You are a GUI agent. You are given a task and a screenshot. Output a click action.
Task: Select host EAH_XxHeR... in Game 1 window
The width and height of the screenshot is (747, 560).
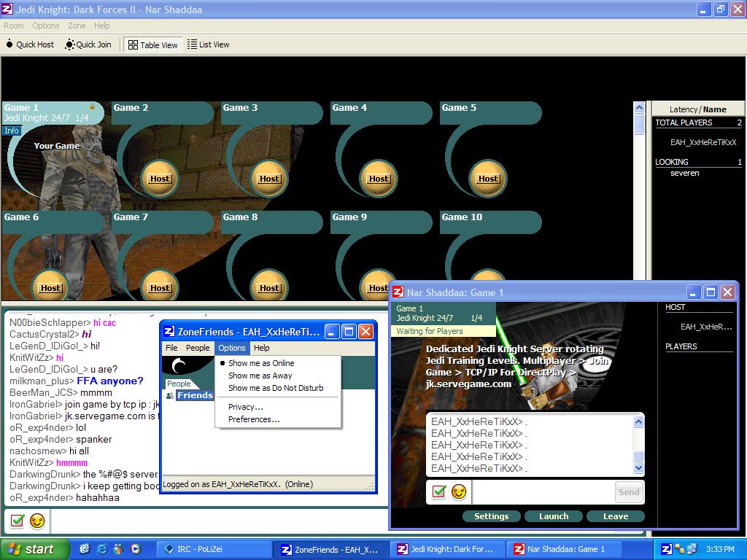(x=706, y=327)
